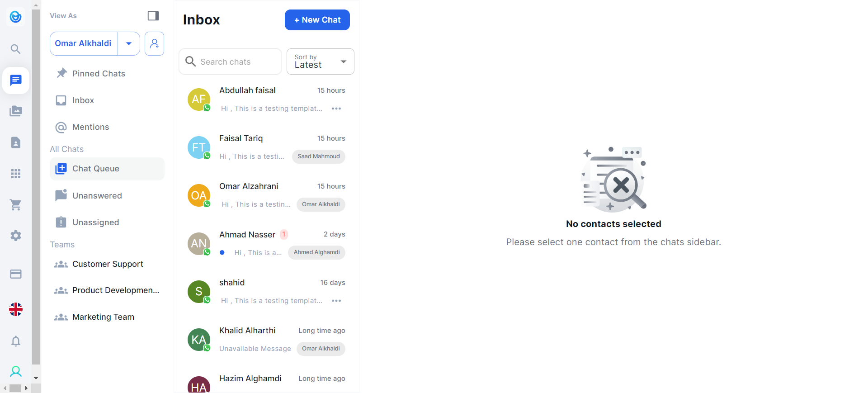The height and width of the screenshot is (393, 868).
Task: Open the media gallery icon in rail
Action: 16,111
